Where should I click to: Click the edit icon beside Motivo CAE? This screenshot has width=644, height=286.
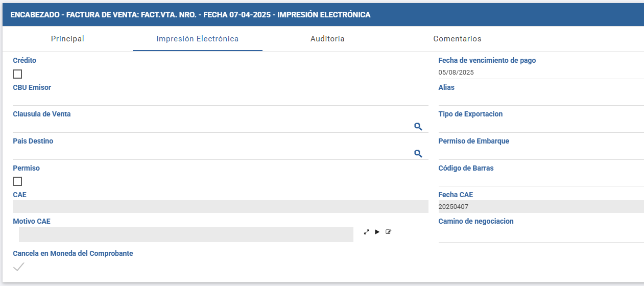click(388, 232)
